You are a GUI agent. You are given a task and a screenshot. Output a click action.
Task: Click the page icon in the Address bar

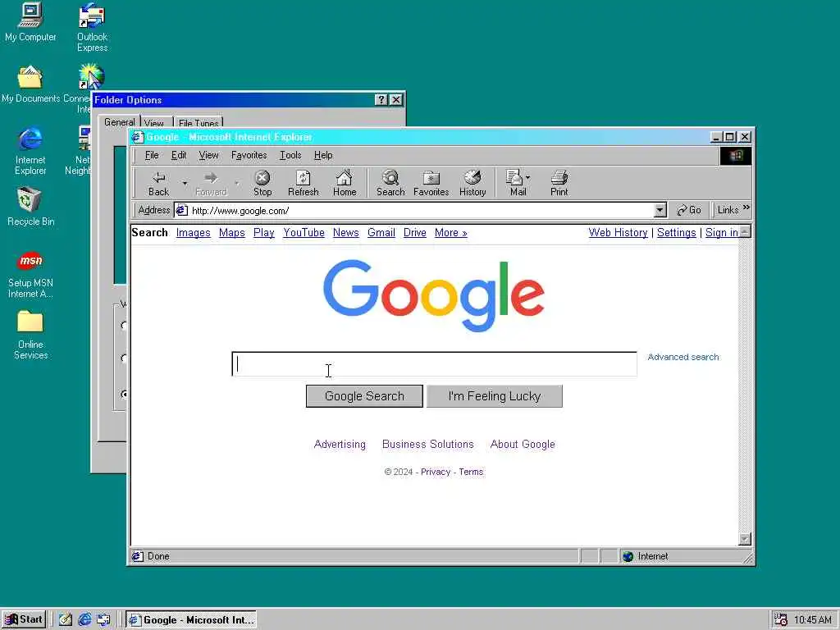click(x=181, y=210)
